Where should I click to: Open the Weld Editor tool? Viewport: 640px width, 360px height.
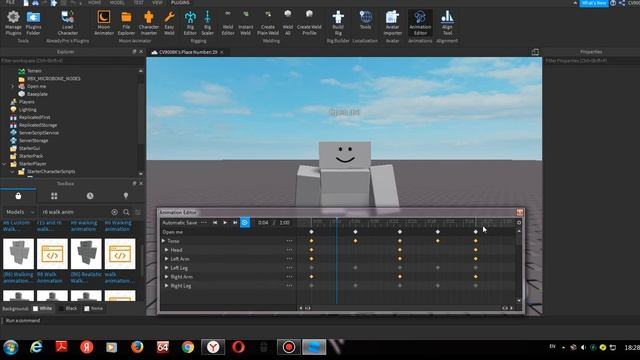228,23
